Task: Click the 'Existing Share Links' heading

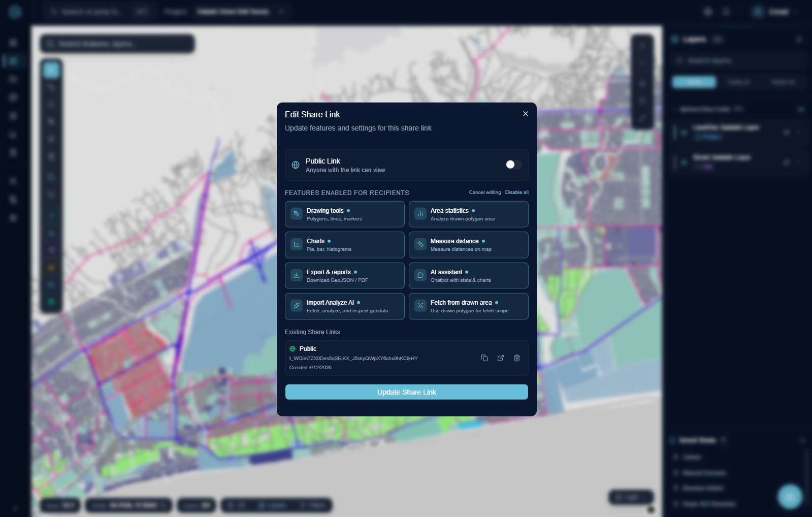Action: (x=312, y=332)
